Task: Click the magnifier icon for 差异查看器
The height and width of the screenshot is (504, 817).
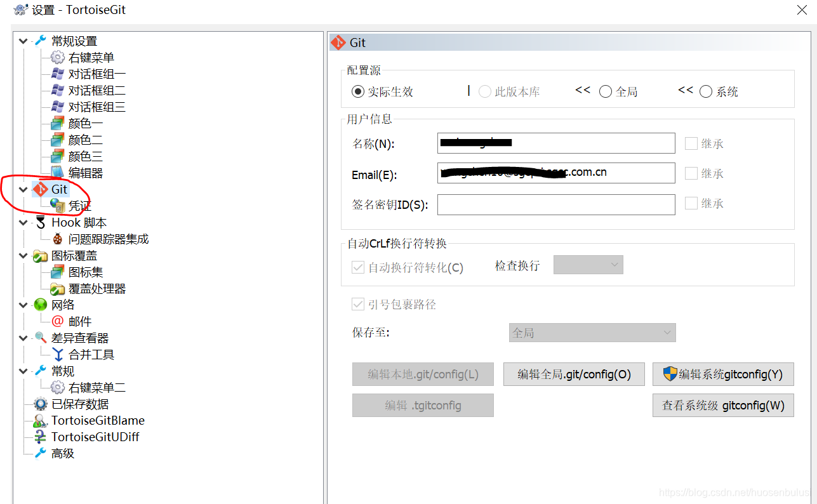Action: tap(41, 338)
